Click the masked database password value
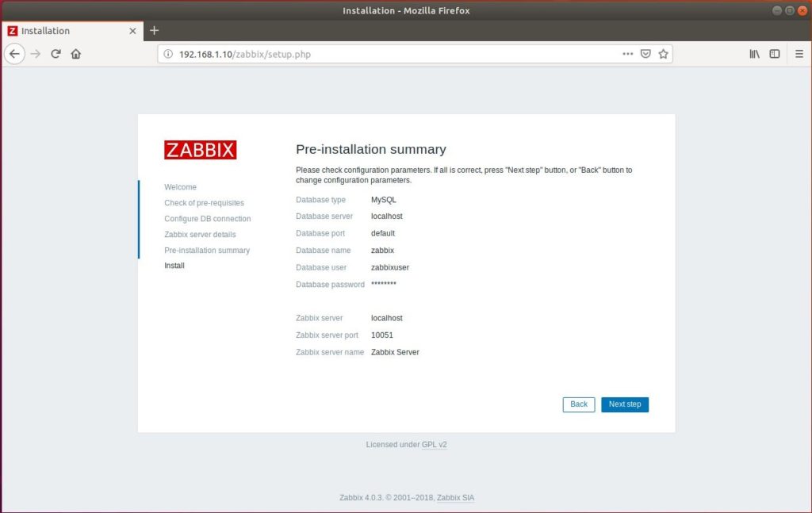 click(x=383, y=284)
